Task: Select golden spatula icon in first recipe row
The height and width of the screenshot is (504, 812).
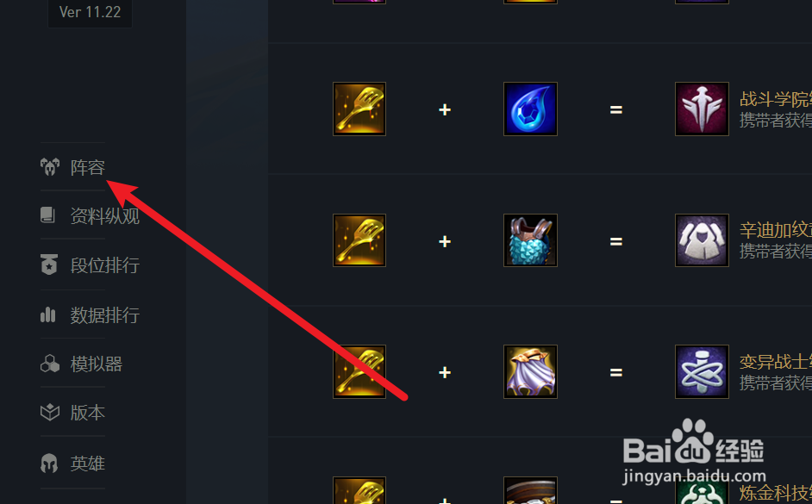Action: point(359,109)
